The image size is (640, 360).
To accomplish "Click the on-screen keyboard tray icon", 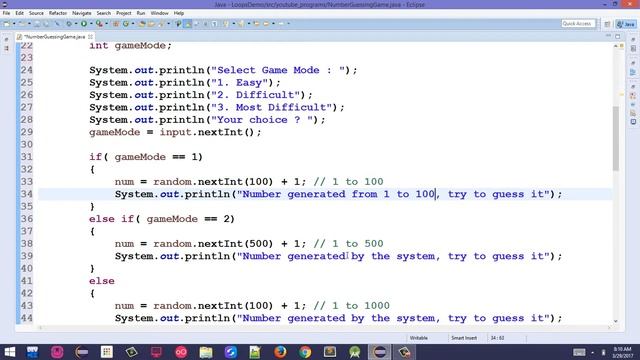I will (x=579, y=352).
